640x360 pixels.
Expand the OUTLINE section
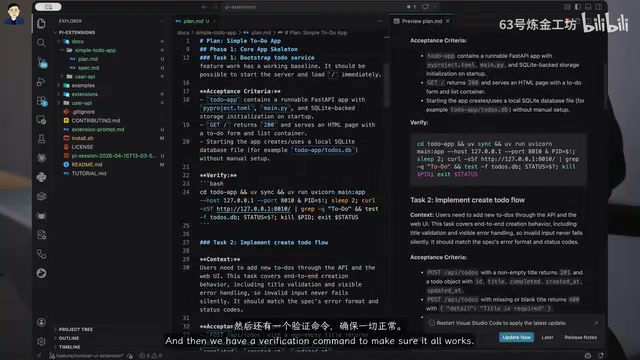pos(69,338)
